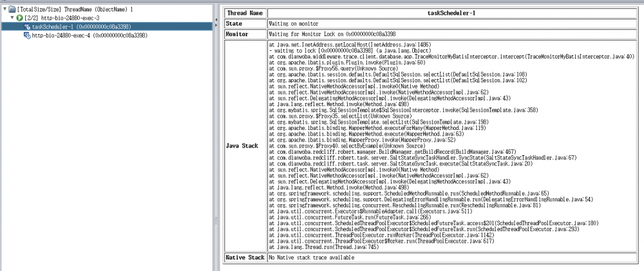
Task: Click the Native Stack label cell
Action: pos(245,258)
